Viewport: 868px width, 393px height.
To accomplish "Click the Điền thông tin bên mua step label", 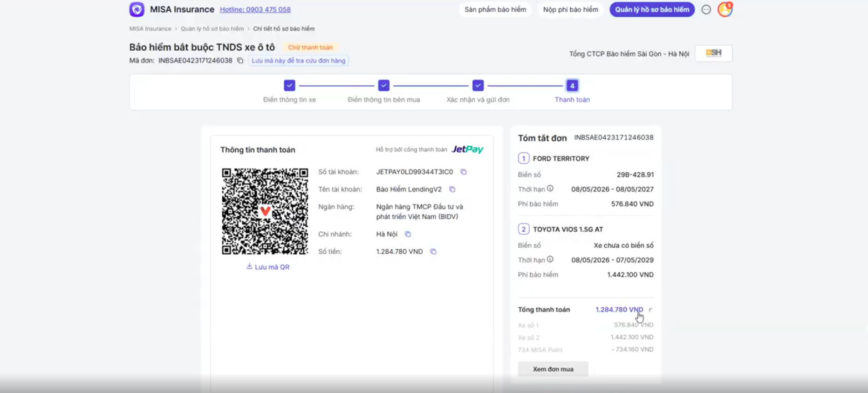I will click(383, 100).
